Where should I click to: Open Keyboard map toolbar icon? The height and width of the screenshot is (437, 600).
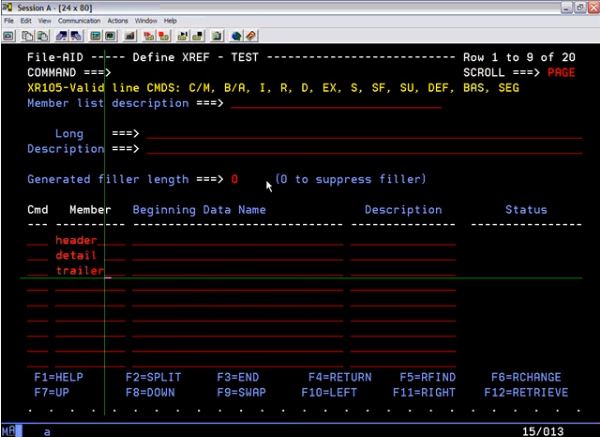[x=130, y=36]
